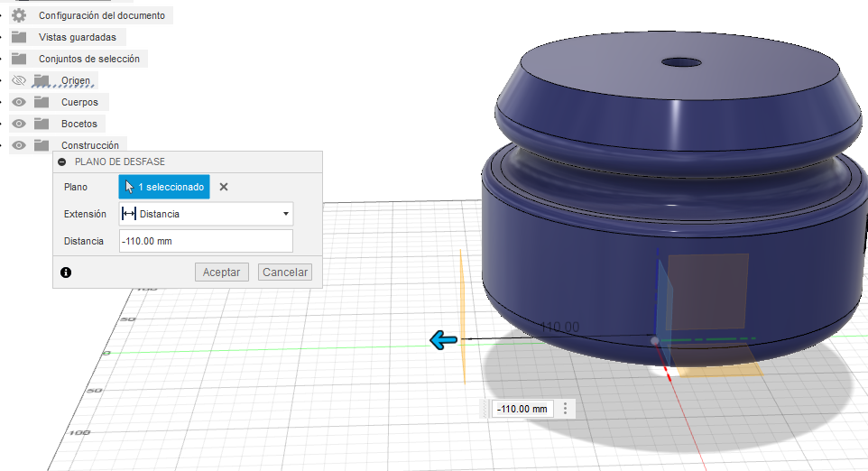Open the three-dot menu beside floating value
Screen dimensions: 868x471
(x=565, y=409)
